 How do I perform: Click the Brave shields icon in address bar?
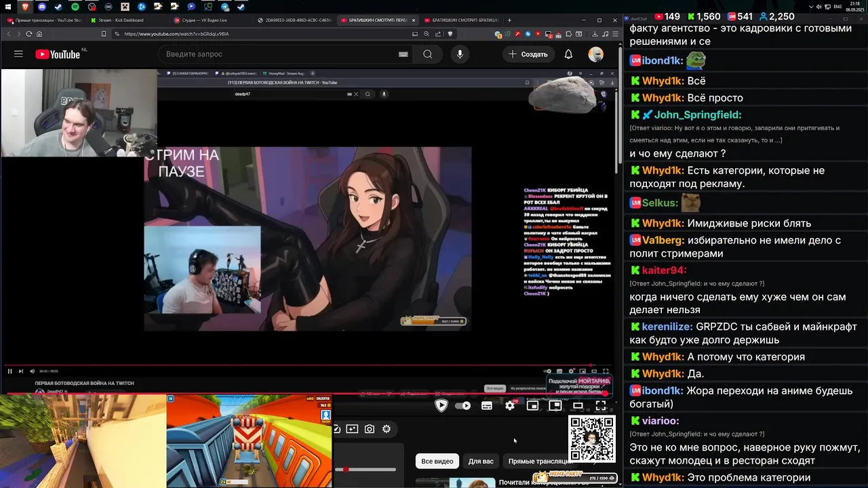tap(450, 34)
